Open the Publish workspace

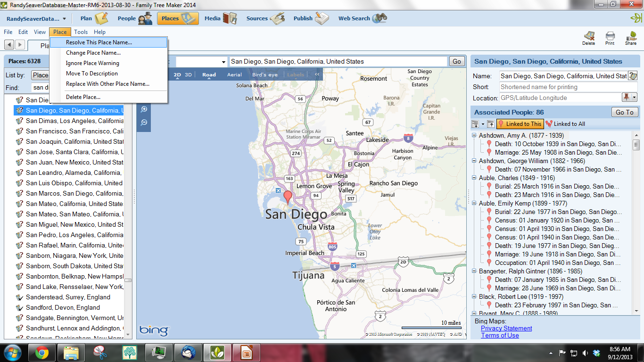point(311,18)
